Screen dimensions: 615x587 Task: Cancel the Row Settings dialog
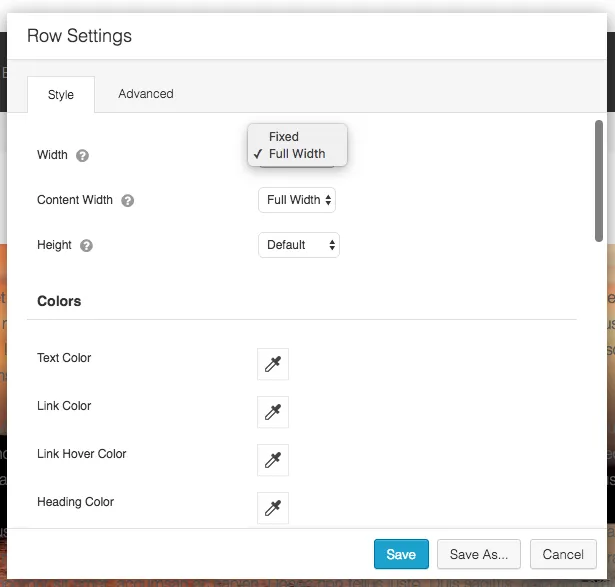point(563,554)
